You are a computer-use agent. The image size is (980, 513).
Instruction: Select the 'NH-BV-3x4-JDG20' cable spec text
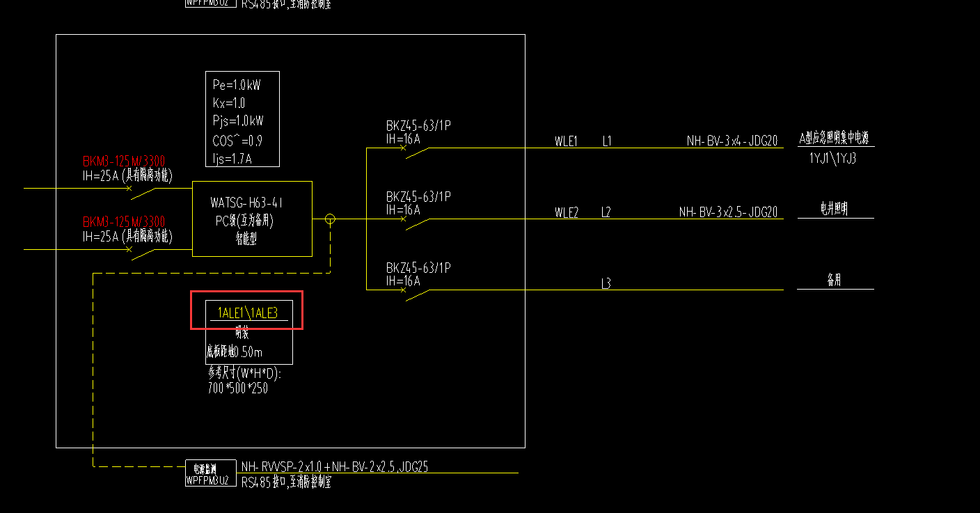pyautogui.click(x=732, y=141)
